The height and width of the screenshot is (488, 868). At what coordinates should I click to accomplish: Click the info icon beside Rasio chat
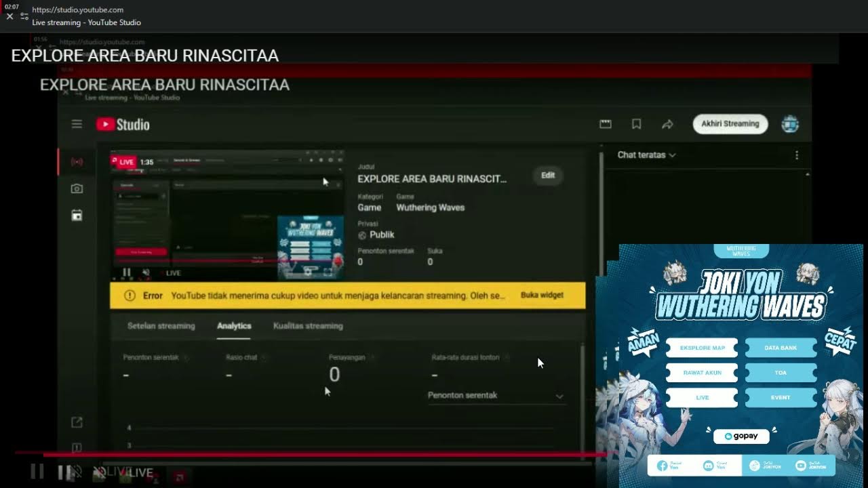click(x=264, y=357)
